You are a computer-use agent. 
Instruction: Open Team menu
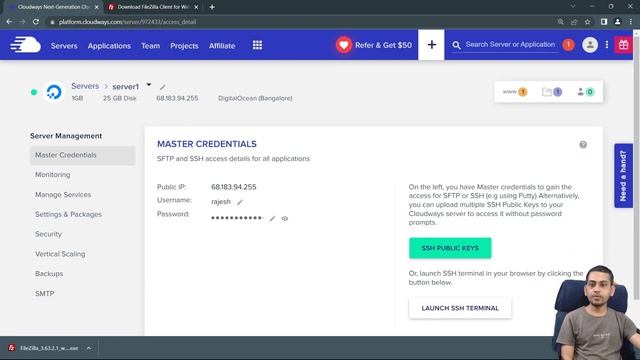click(x=151, y=46)
